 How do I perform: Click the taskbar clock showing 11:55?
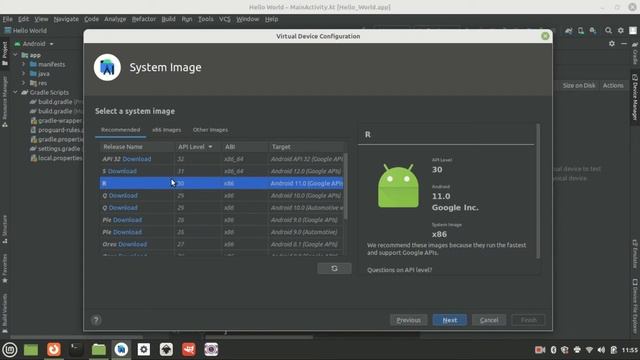click(630, 350)
